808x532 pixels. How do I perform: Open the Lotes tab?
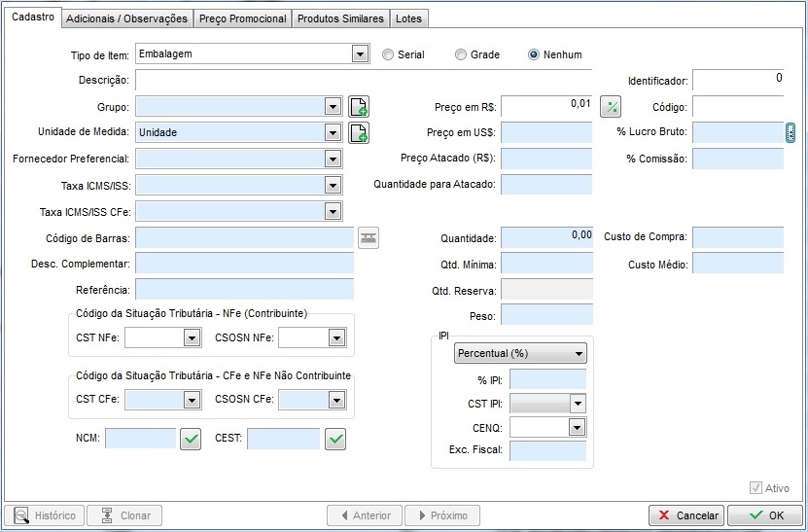click(408, 18)
